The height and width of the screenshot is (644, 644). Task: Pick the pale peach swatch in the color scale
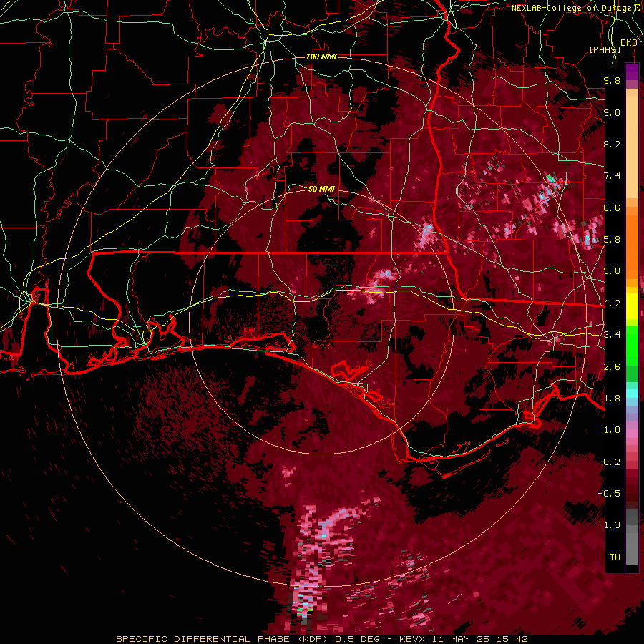[632, 148]
